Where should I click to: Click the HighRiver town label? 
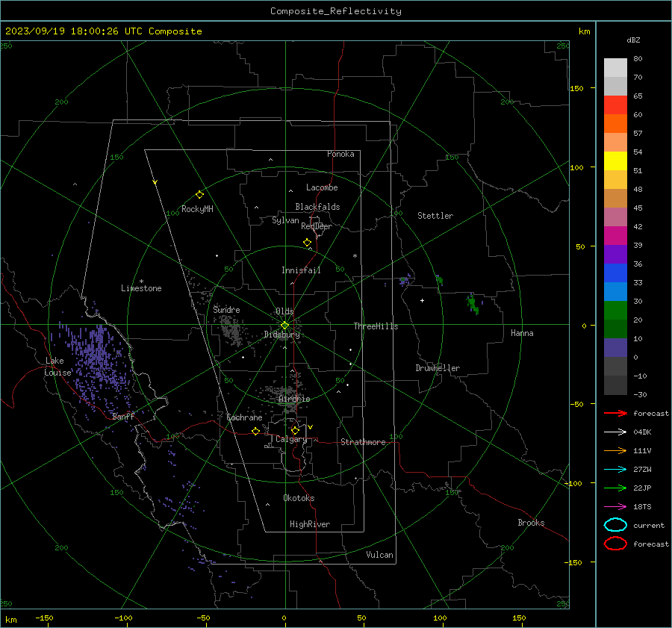tap(310, 524)
